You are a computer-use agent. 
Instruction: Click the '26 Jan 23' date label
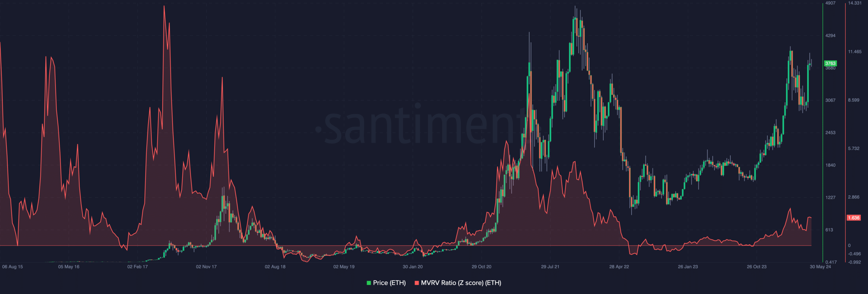coord(688,267)
